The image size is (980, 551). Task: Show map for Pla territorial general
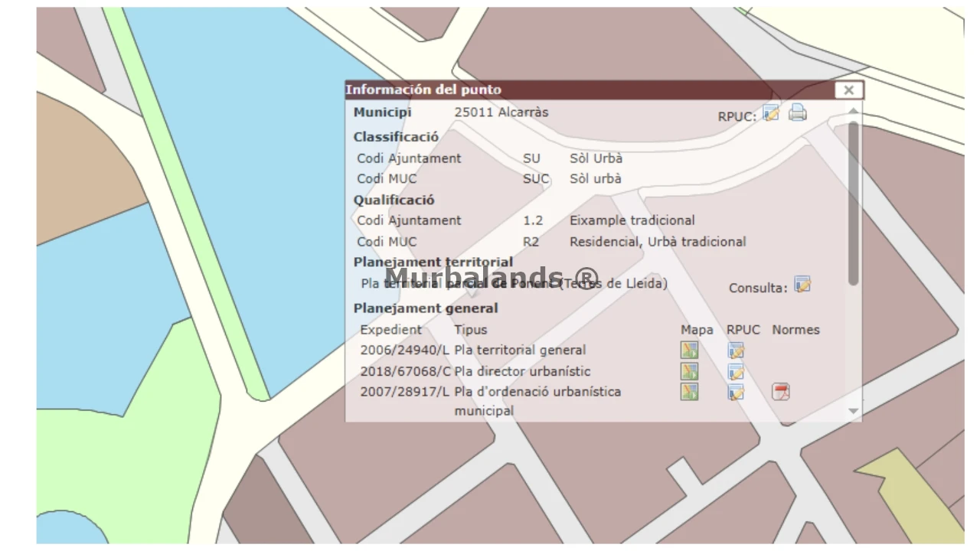point(690,350)
